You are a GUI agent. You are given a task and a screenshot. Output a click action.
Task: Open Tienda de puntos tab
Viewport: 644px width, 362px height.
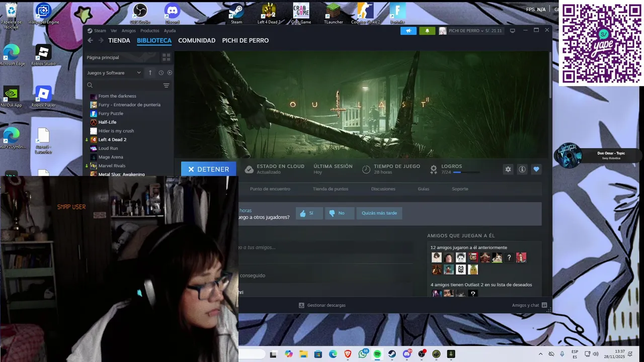tap(331, 189)
